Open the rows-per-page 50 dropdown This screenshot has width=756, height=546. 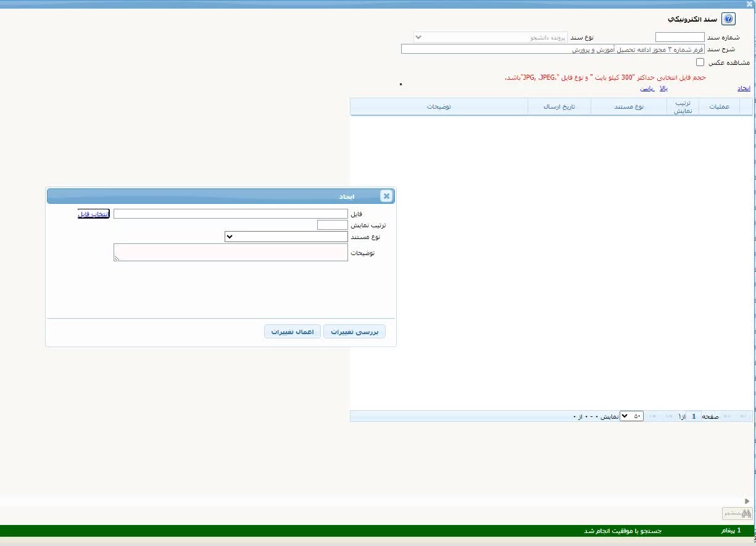tap(631, 416)
